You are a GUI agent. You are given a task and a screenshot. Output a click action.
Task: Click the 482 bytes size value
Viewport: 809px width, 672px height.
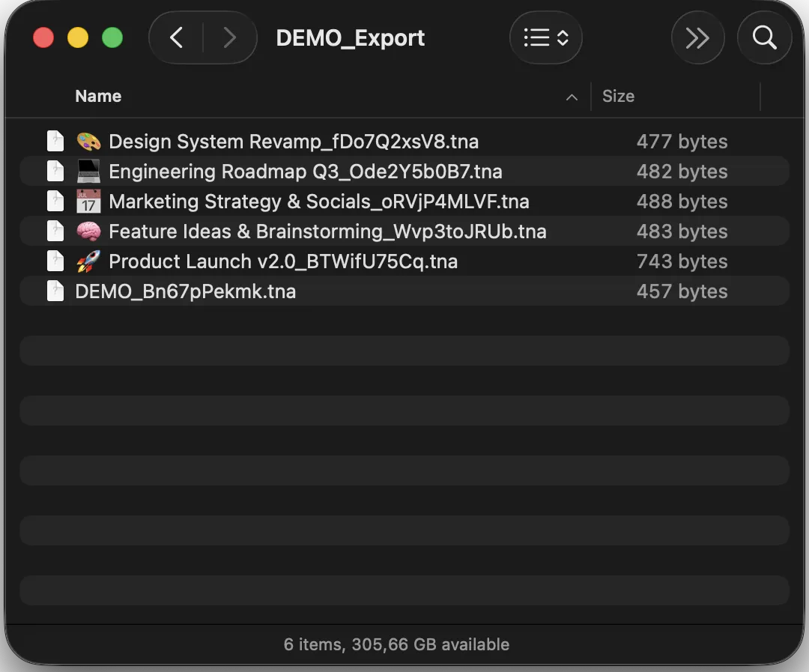pyautogui.click(x=682, y=172)
